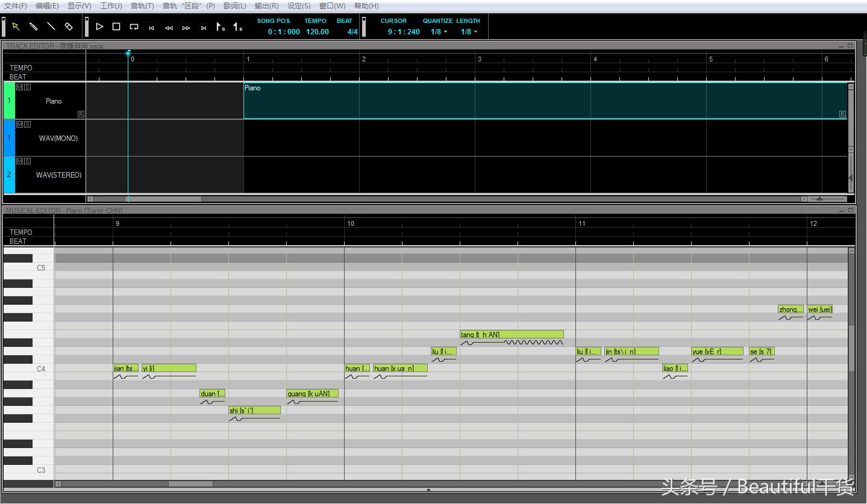This screenshot has width=867, height=504.
Task: Select the arrow pointer tool
Action: (x=16, y=26)
